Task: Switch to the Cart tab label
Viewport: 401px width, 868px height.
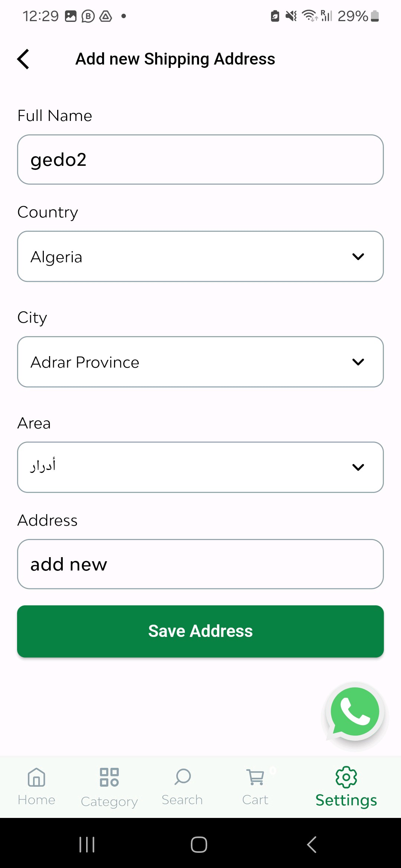Action: pos(255,800)
